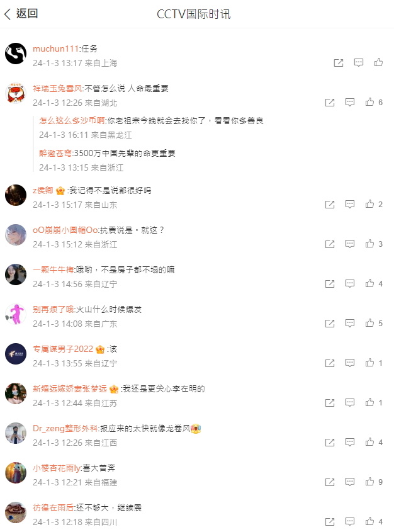Reply to Dr_zeng整形外科's comment

click(x=349, y=443)
